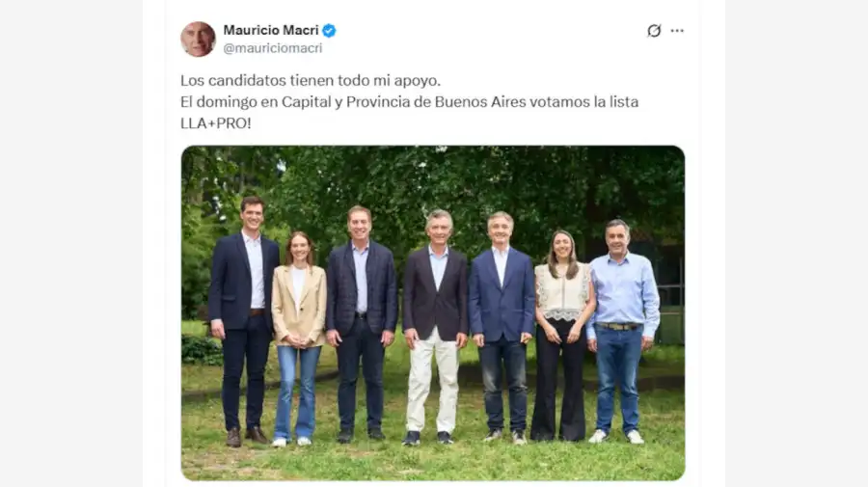Click the man in dark checkered jacket
Viewport: 868px width, 487px height.
pos(361,324)
